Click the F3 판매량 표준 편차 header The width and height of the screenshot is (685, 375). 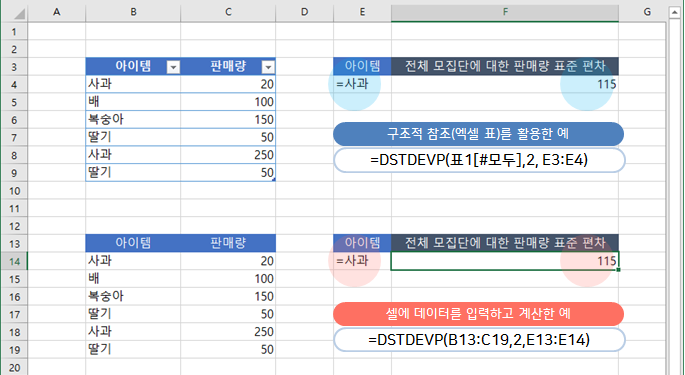505,66
